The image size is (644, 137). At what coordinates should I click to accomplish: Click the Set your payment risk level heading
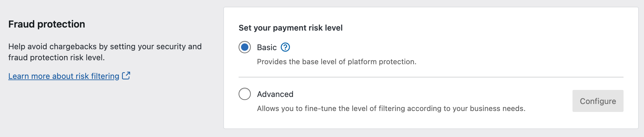click(x=290, y=28)
